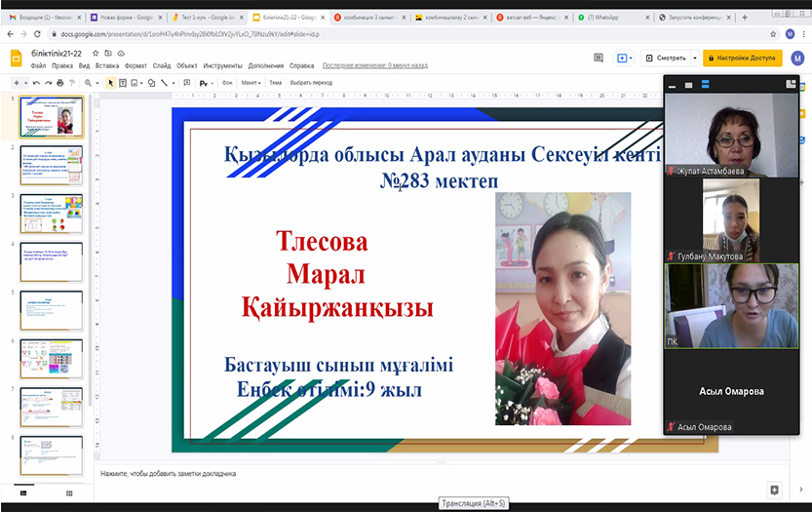Open the dropdown arrow beside Смотреть
812x512 pixels.
[694, 59]
